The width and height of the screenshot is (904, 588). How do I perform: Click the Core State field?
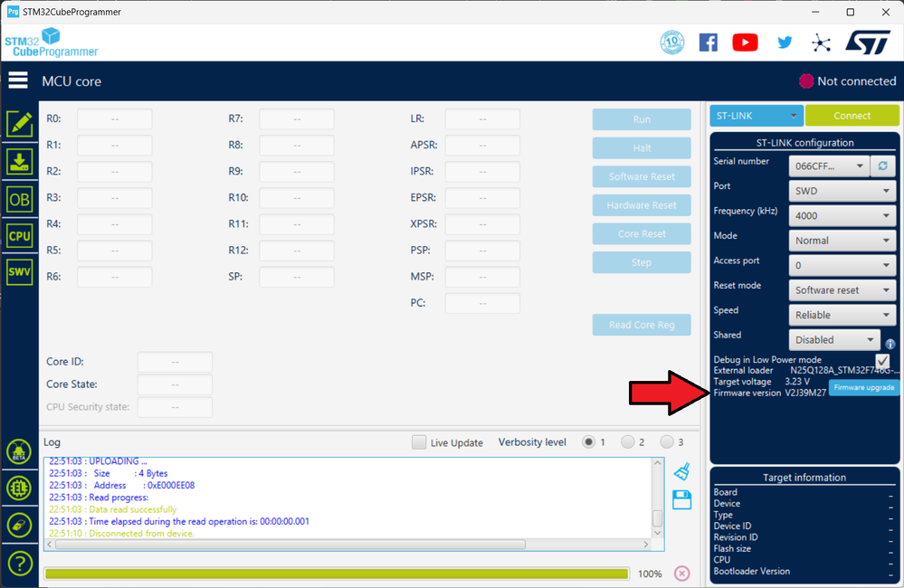pos(175,384)
